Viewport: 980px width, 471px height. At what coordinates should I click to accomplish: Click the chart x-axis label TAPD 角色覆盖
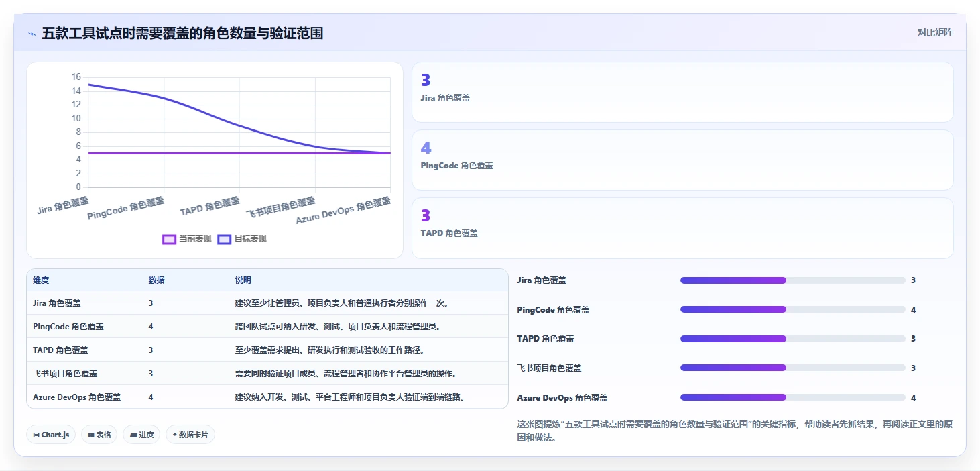coord(210,206)
